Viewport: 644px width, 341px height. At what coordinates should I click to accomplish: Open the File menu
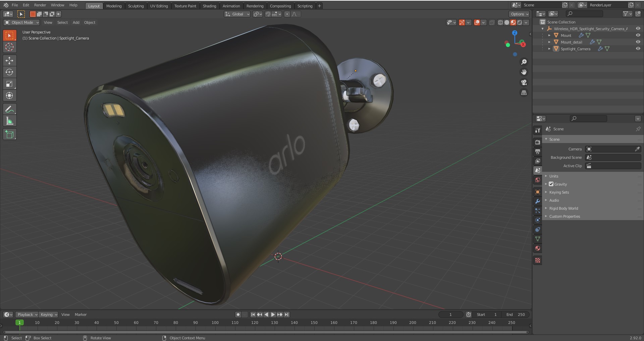point(15,5)
